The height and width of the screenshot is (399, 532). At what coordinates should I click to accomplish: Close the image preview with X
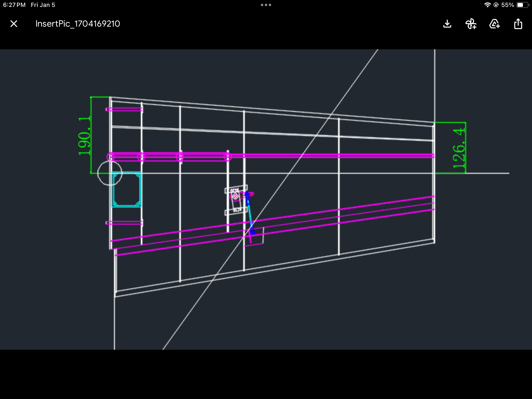pyautogui.click(x=14, y=24)
